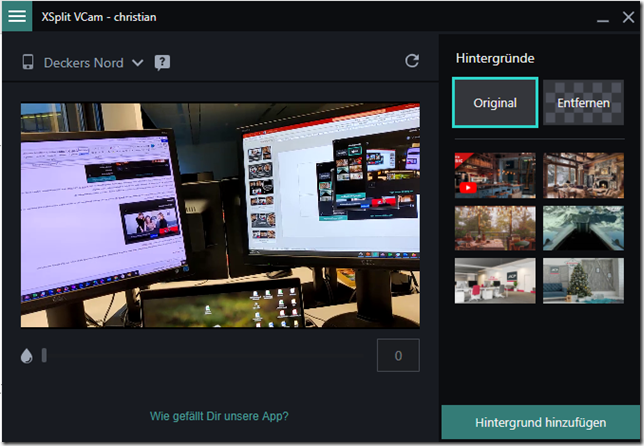
Task: Click the XSplit VCam - christian title
Action: [99, 17]
